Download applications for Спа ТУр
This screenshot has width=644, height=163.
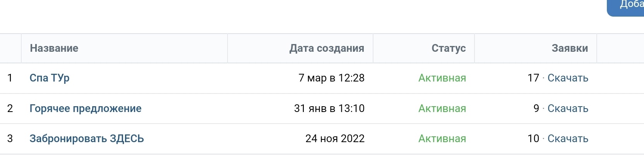568,78
